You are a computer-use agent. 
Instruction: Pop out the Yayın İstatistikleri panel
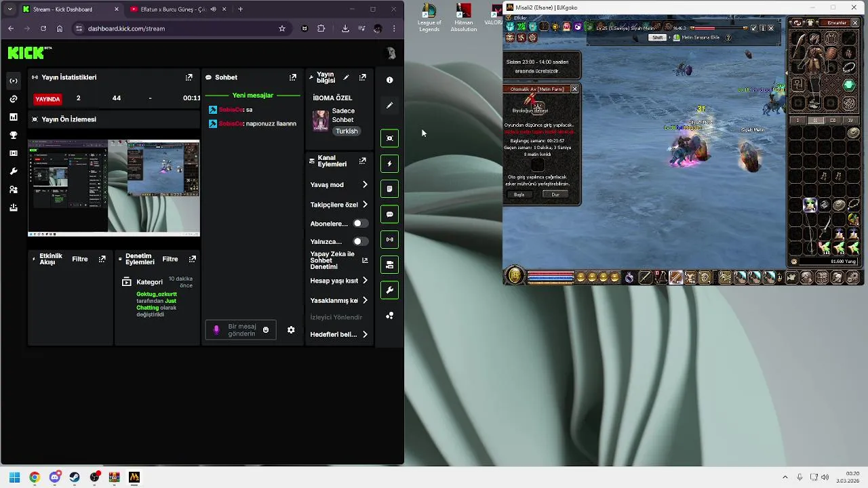coord(189,77)
